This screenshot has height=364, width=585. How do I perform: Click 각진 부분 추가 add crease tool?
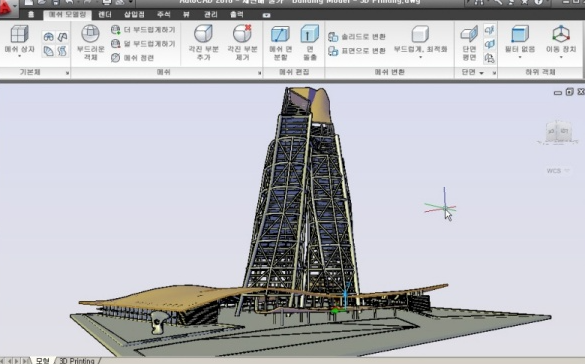pyautogui.click(x=203, y=42)
